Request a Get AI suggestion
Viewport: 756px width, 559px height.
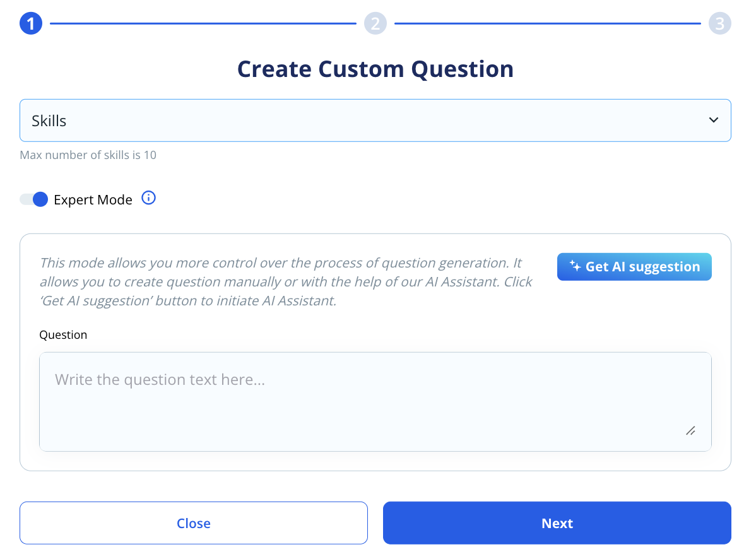click(634, 266)
